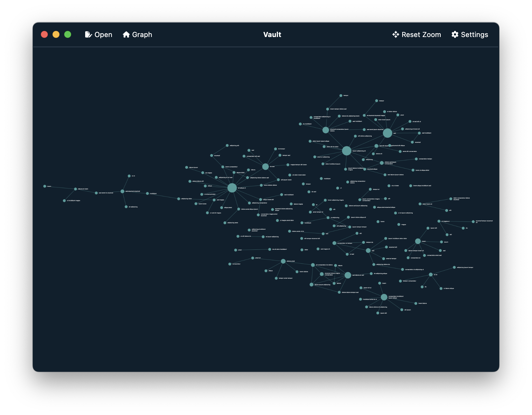This screenshot has height=415, width=532.
Task: Click the 'amet ut adipiscing' node
Action: [315, 157]
